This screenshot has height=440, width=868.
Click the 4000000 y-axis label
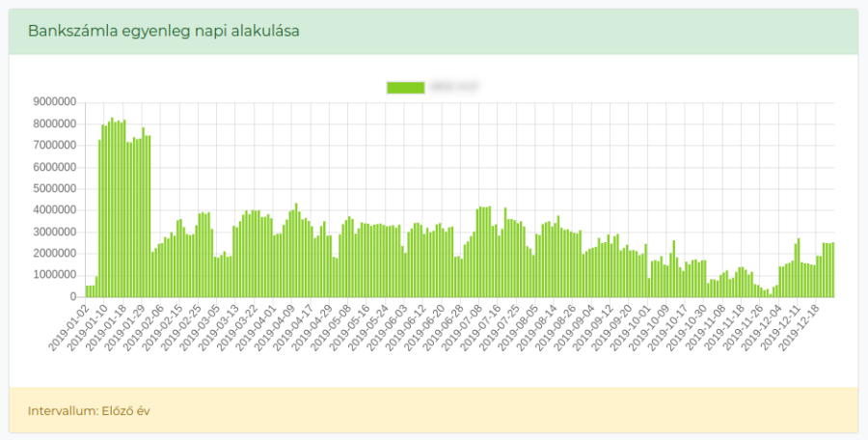pyautogui.click(x=54, y=210)
